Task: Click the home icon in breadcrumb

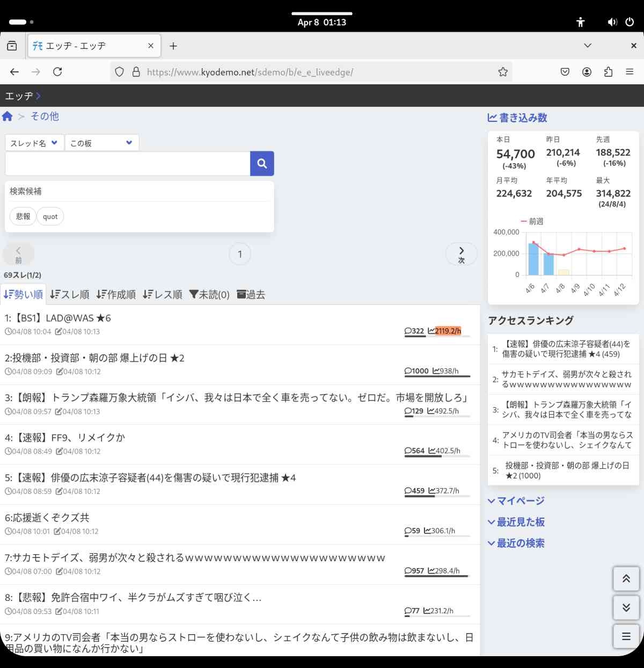Action: click(x=8, y=117)
